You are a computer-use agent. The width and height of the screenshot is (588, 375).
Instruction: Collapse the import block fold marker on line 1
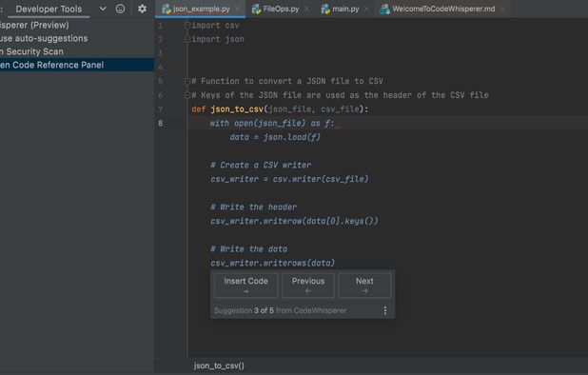pyautogui.click(x=187, y=25)
